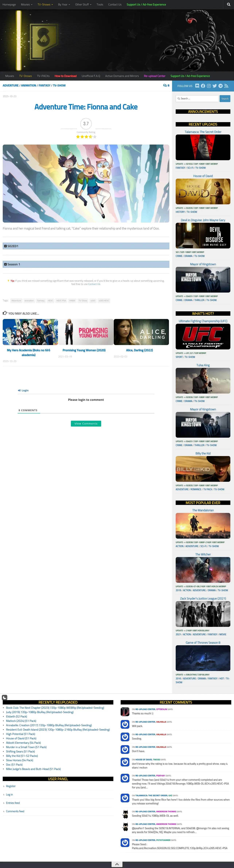The height and width of the screenshot is (868, 234).
Task: Focus the sidebar Search input field
Action: click(197, 98)
